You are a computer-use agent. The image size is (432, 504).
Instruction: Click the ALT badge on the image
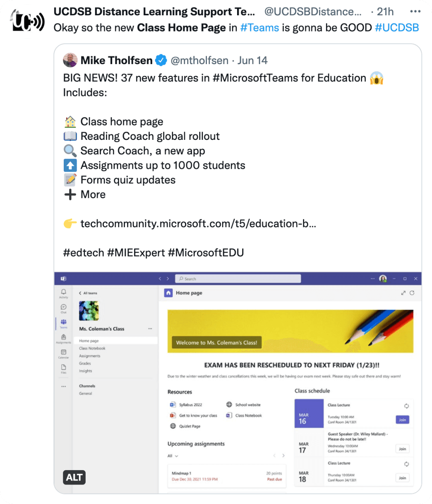(x=74, y=478)
